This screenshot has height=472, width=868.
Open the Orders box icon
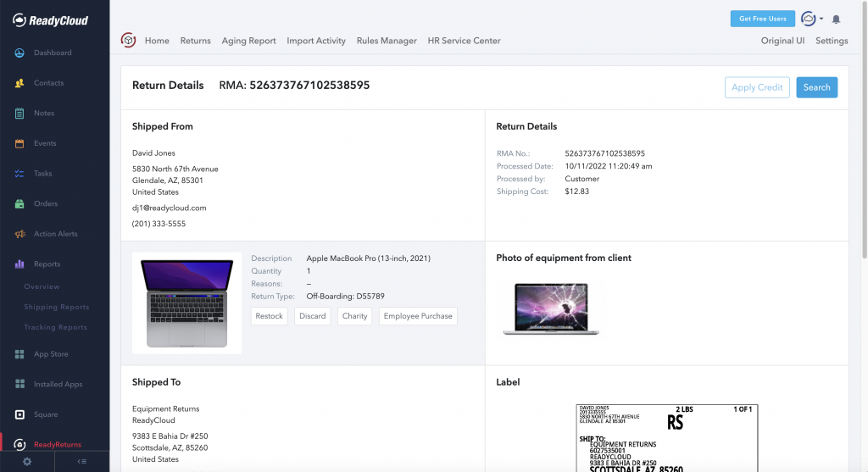coord(19,204)
